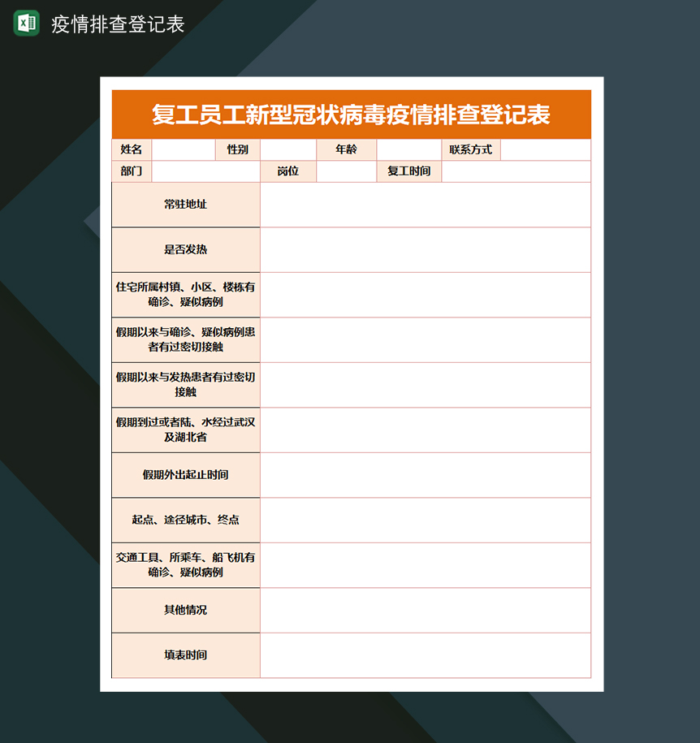The width and height of the screenshot is (700, 743).
Task: Click the 其他情况 input area
Action: (425, 611)
